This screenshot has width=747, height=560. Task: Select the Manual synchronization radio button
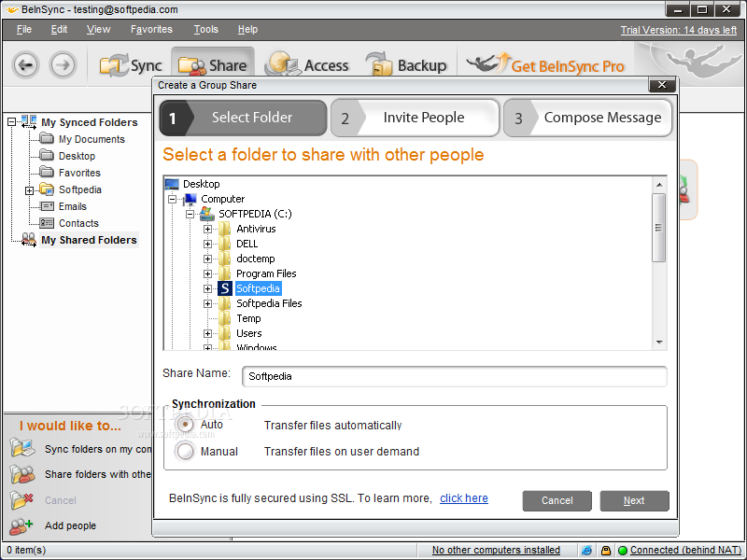pyautogui.click(x=185, y=451)
